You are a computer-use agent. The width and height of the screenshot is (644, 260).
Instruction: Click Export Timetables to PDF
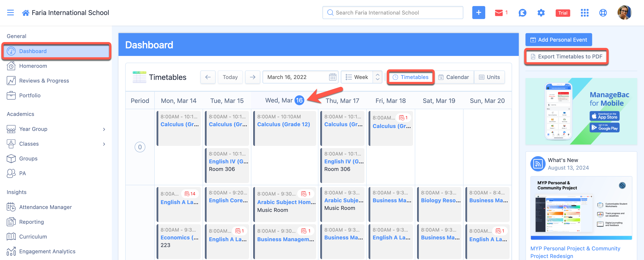point(566,57)
